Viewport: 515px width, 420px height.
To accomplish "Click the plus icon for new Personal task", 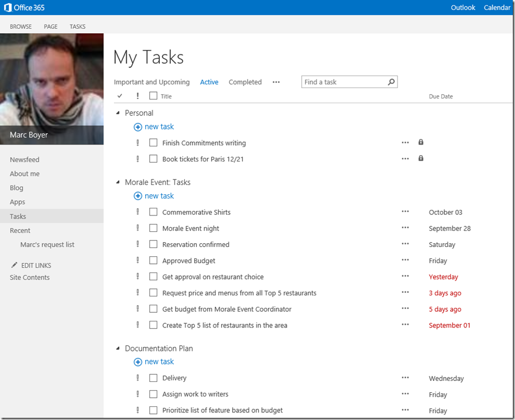I will (x=138, y=126).
